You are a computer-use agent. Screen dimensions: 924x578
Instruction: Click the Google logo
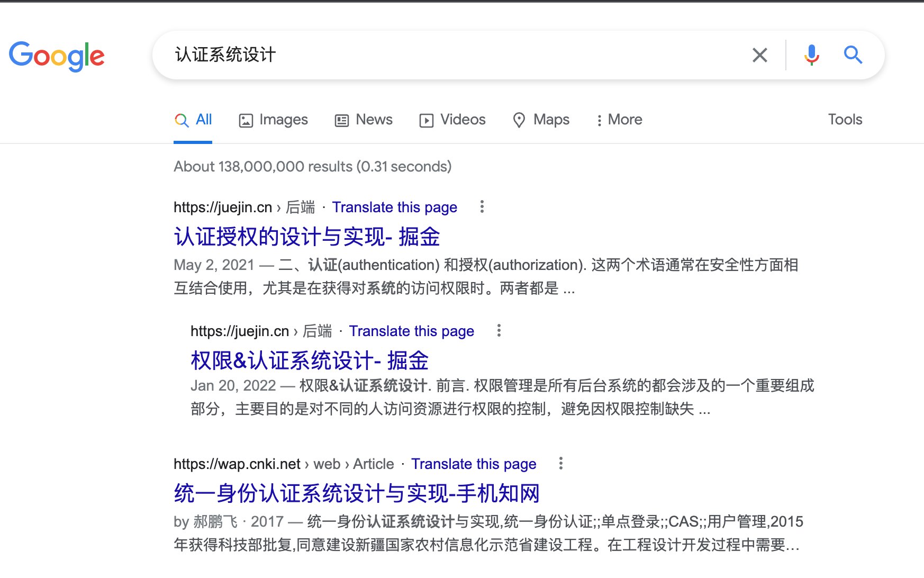57,56
